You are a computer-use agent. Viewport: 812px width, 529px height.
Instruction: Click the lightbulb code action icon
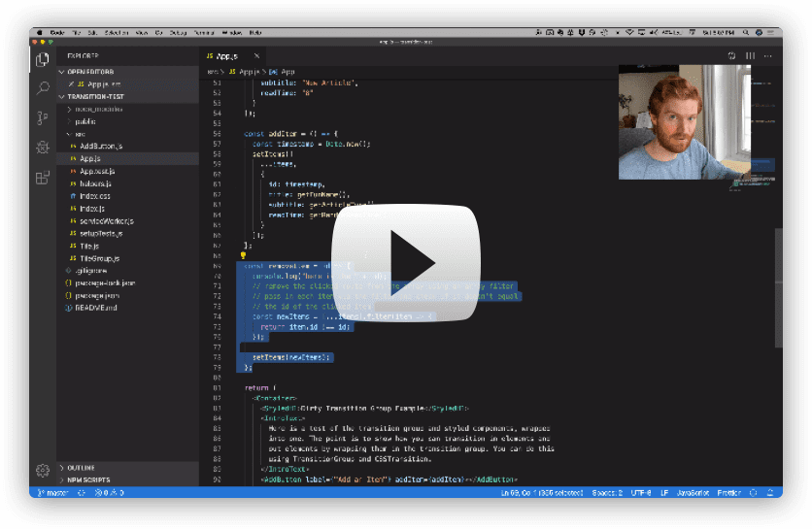pos(243,255)
